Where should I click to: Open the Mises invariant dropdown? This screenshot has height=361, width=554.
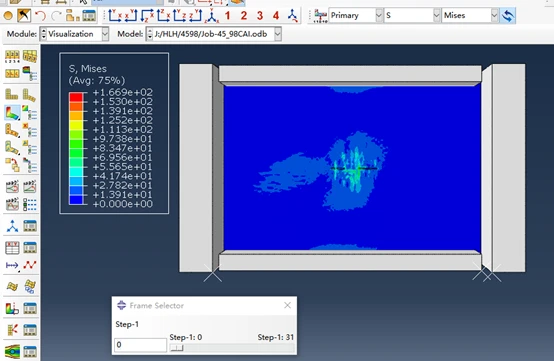tap(470, 16)
